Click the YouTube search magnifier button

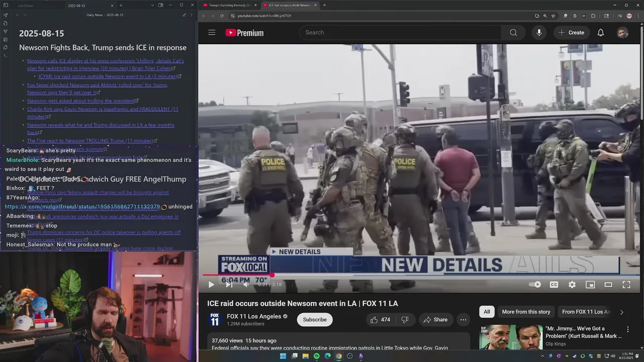[x=513, y=33]
